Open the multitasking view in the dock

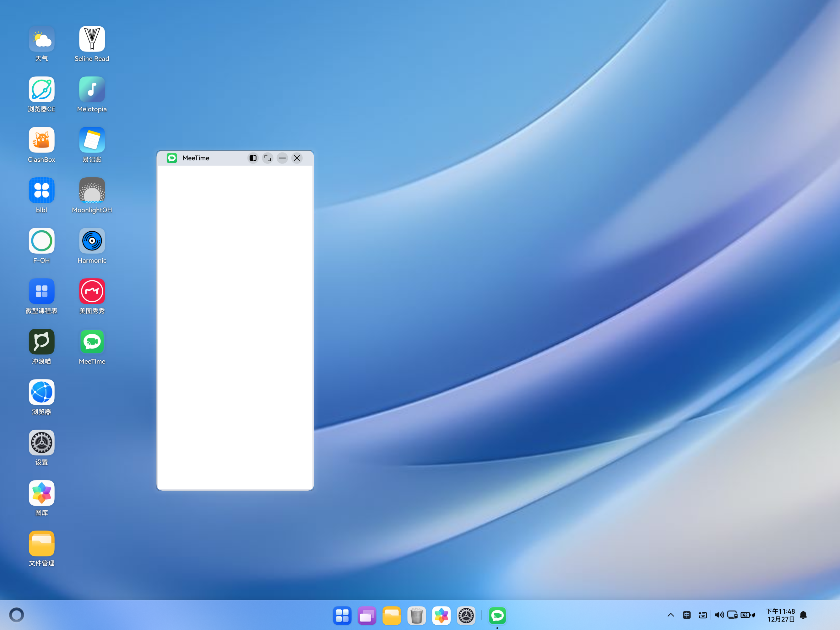pos(366,615)
